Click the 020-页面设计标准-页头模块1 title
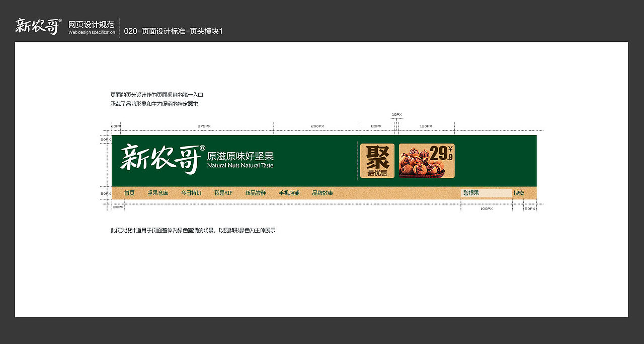Image resolution: width=644 pixels, height=344 pixels. pyautogui.click(x=174, y=30)
